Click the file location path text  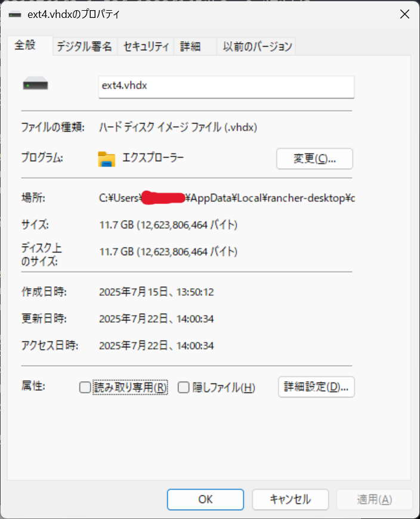point(227,198)
